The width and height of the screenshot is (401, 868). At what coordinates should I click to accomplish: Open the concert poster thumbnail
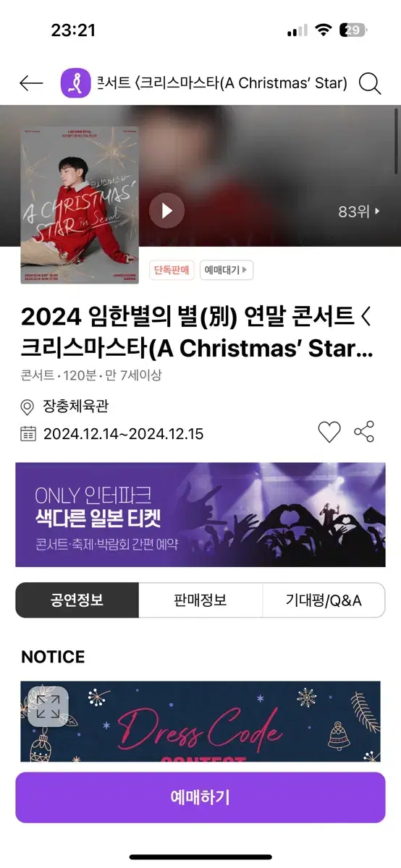(80, 205)
